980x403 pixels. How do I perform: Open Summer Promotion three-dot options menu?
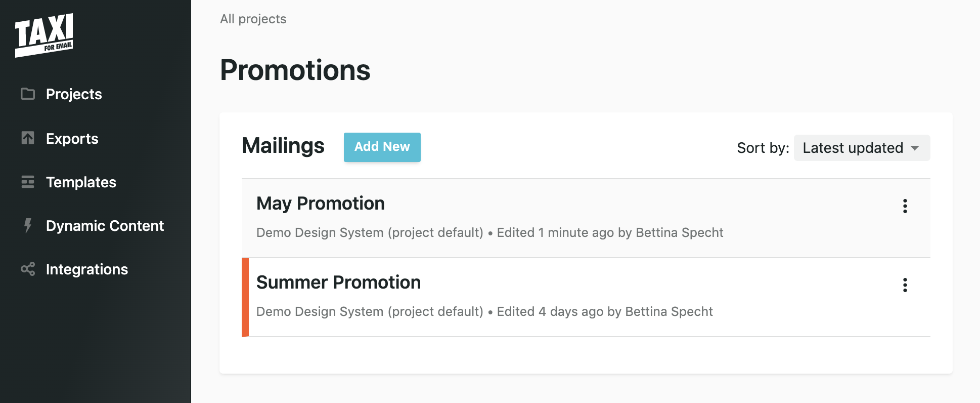coord(905,285)
